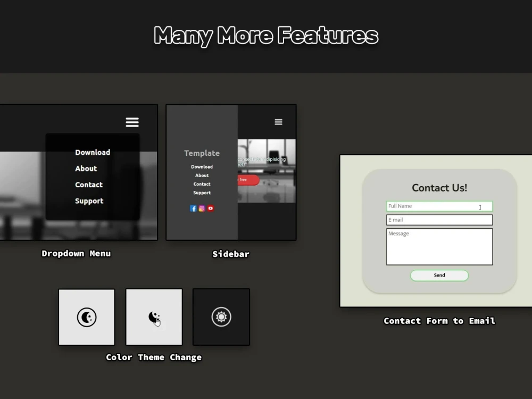Click the Many More Features heading

266,36
